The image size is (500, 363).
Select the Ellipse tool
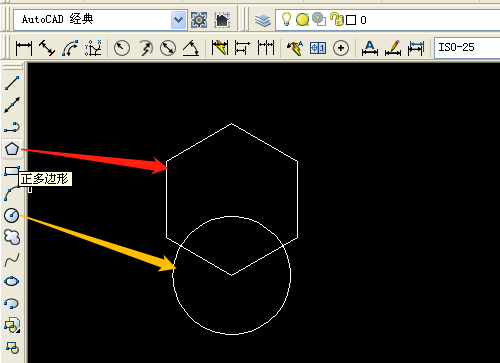click(12, 281)
